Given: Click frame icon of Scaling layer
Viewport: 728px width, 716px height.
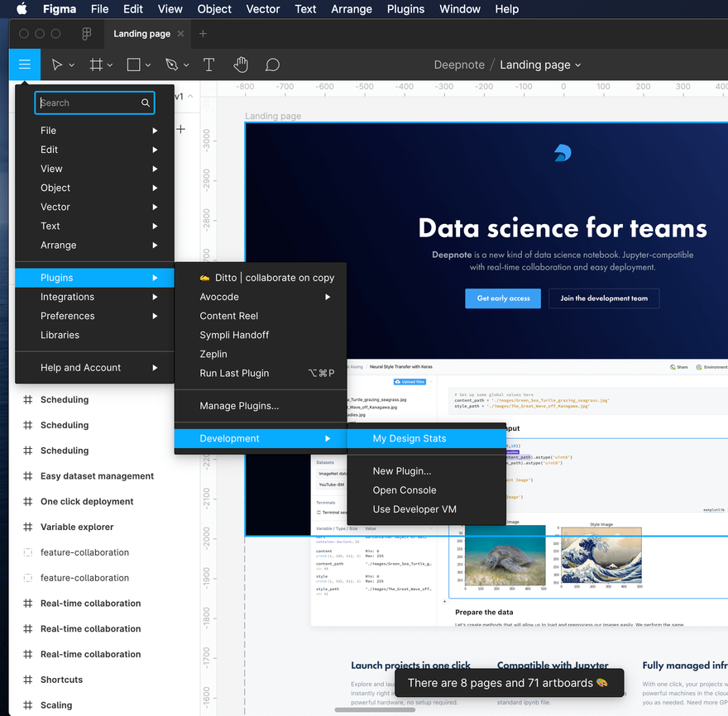Looking at the screenshot, I should [x=28, y=705].
